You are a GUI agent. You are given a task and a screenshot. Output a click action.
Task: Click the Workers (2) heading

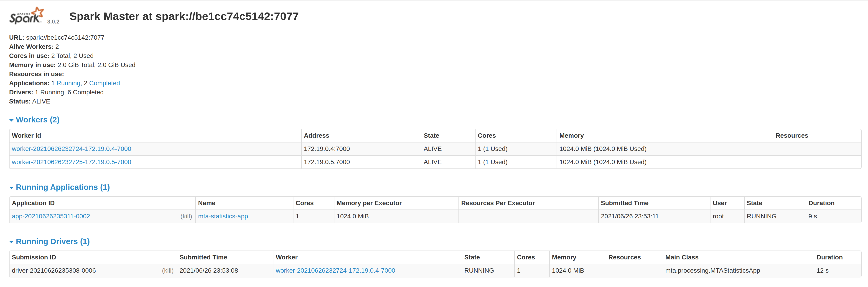[x=37, y=120]
